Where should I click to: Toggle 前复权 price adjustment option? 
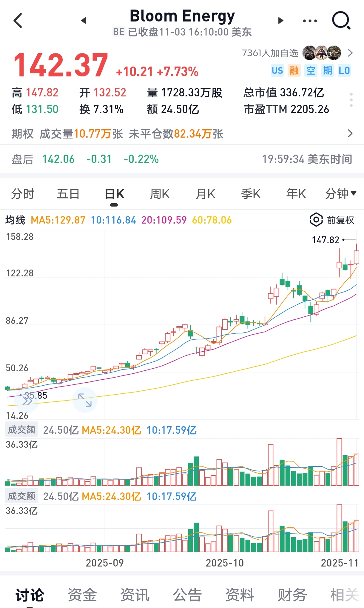point(340,220)
